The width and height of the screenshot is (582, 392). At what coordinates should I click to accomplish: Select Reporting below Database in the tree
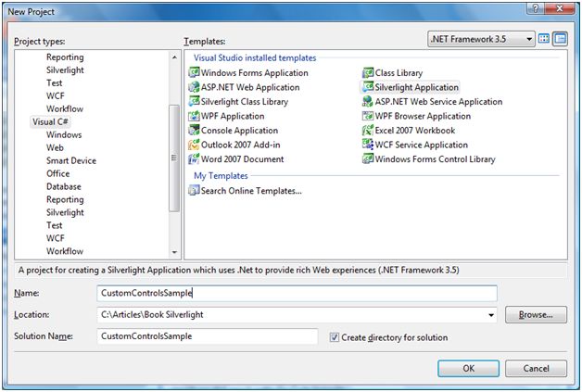[x=65, y=200]
